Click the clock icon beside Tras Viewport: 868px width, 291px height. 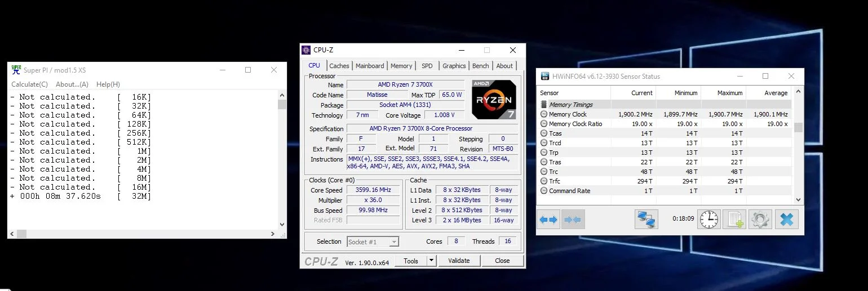coord(544,162)
